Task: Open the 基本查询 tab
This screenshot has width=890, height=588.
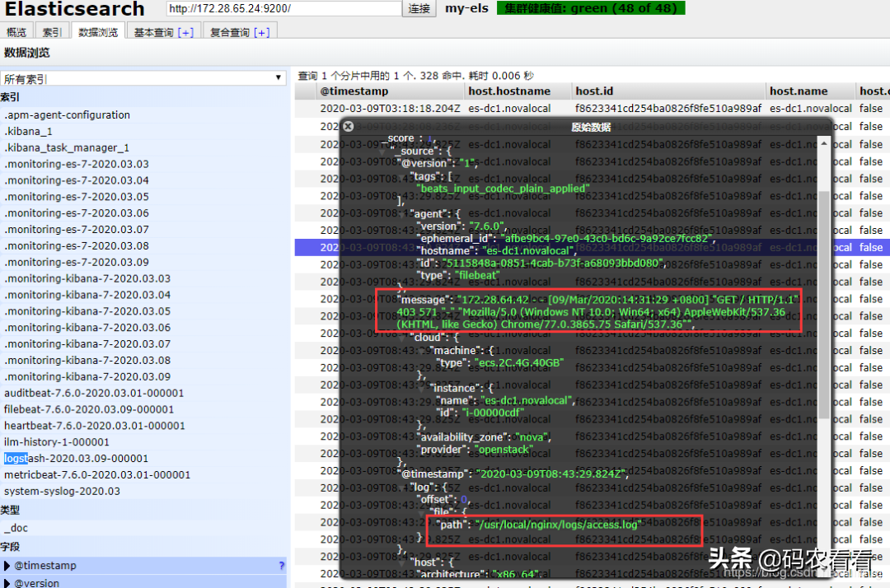Action: coord(154,32)
